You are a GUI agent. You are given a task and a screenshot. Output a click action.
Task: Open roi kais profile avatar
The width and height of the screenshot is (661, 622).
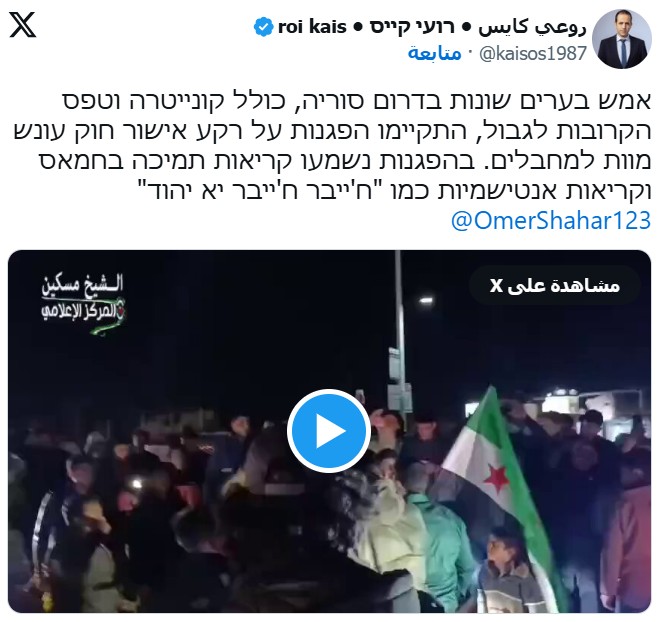coord(622,39)
